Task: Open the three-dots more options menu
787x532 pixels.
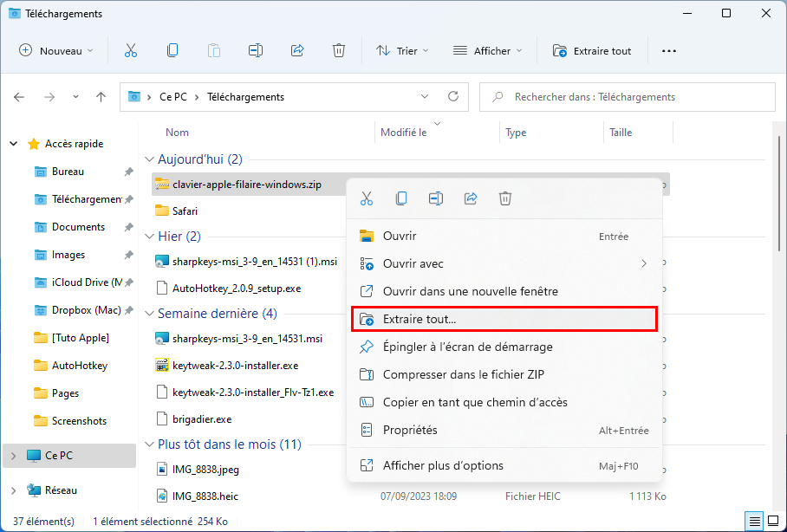Action: 669,51
